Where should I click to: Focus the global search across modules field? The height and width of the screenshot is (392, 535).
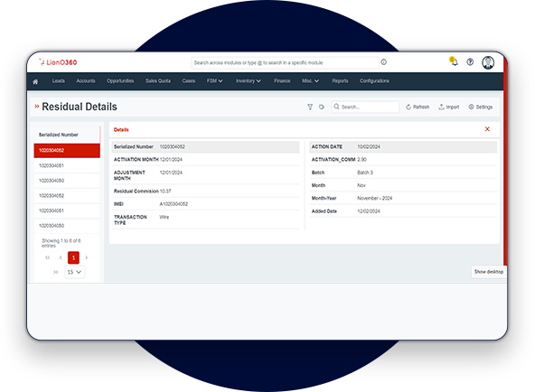tap(285, 62)
